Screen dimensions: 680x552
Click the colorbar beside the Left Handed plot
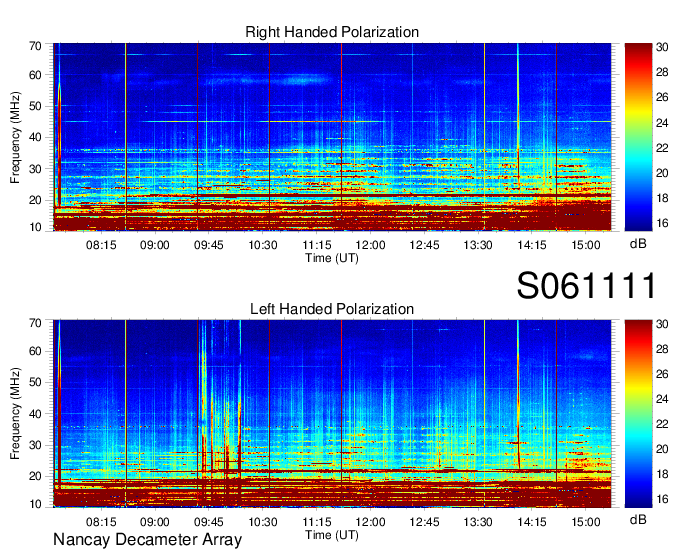pyautogui.click(x=638, y=413)
